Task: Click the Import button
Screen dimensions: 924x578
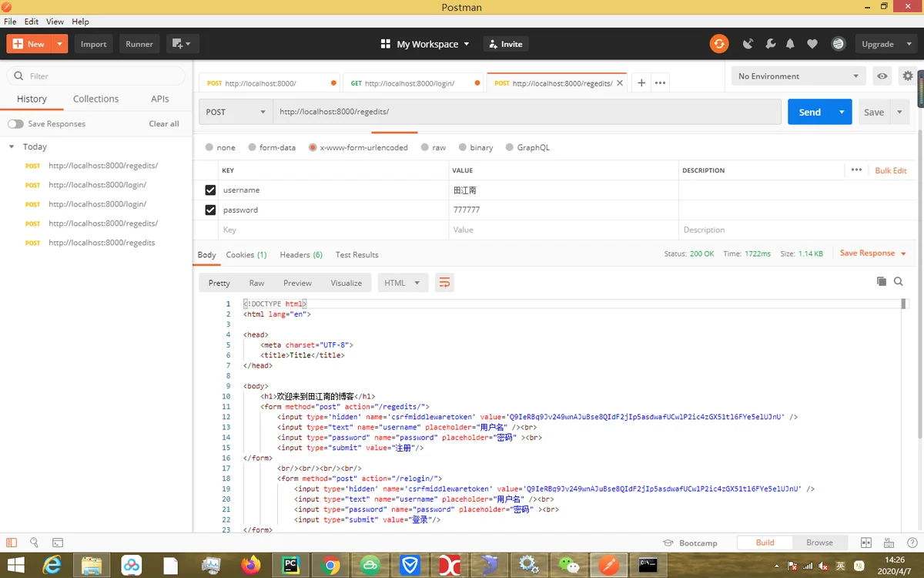Action: coord(94,44)
